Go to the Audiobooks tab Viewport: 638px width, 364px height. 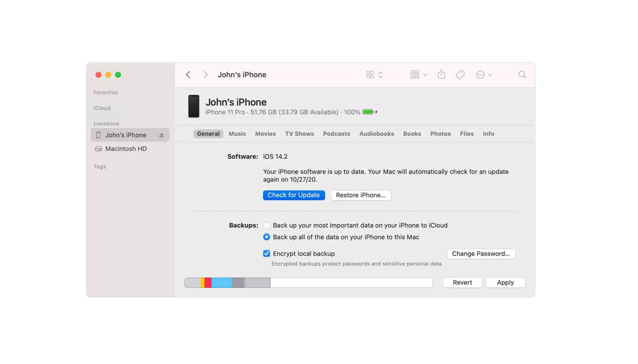pyautogui.click(x=376, y=134)
